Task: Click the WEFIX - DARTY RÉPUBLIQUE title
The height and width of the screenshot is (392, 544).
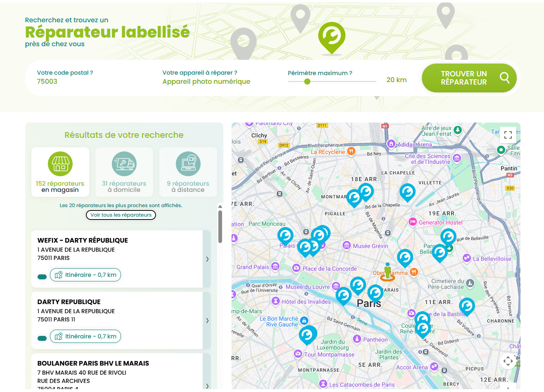Action: [x=83, y=241]
